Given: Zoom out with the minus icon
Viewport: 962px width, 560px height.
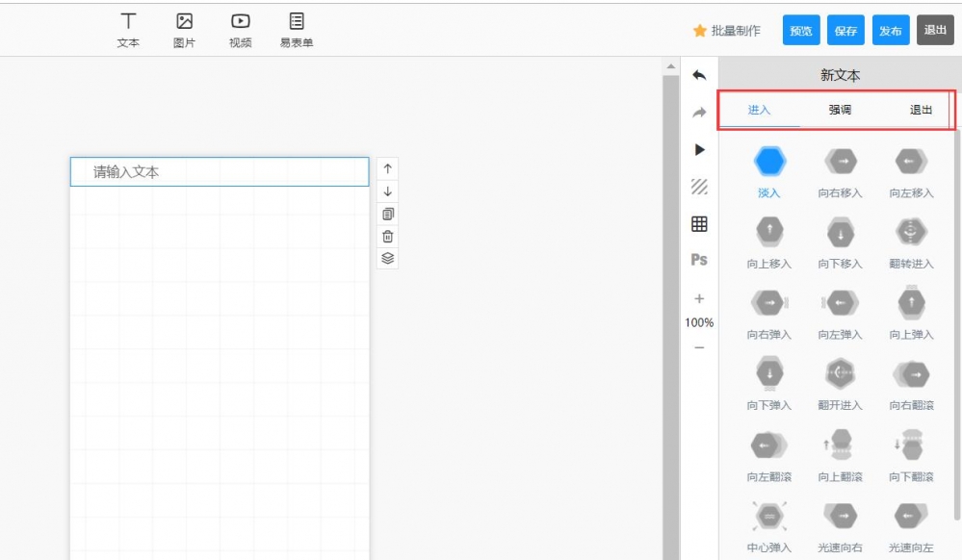Looking at the screenshot, I should click(x=699, y=347).
